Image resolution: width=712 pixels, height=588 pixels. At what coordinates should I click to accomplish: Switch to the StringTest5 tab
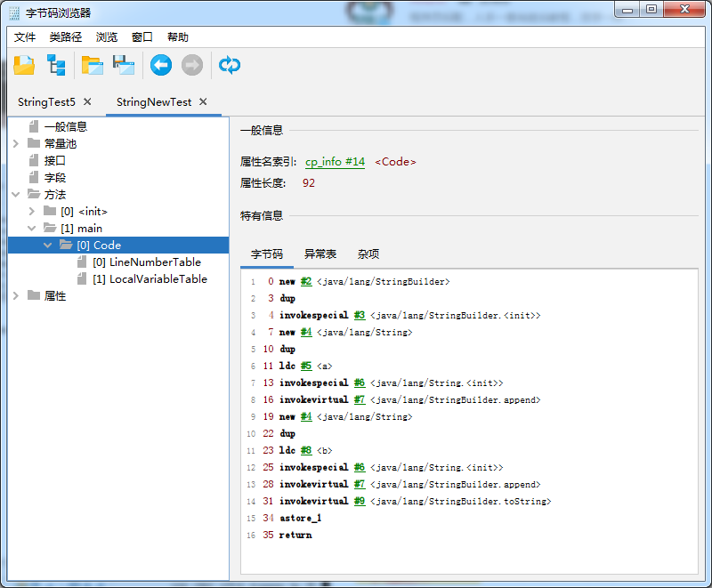[46, 102]
